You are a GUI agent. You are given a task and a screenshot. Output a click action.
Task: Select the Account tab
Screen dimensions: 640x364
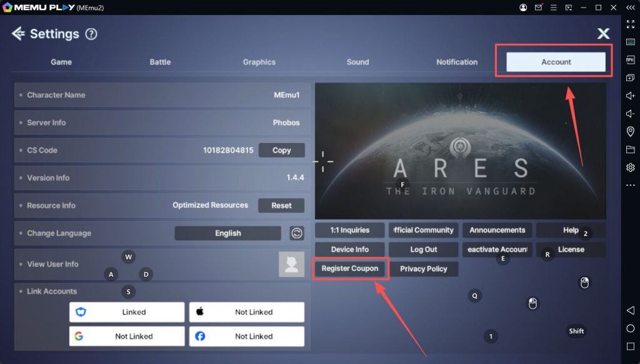pyautogui.click(x=556, y=62)
